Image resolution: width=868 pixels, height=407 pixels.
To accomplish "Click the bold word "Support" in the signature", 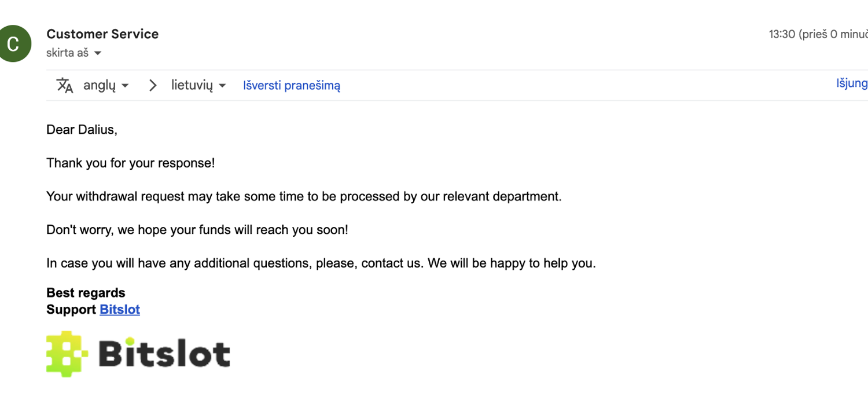I will point(71,310).
